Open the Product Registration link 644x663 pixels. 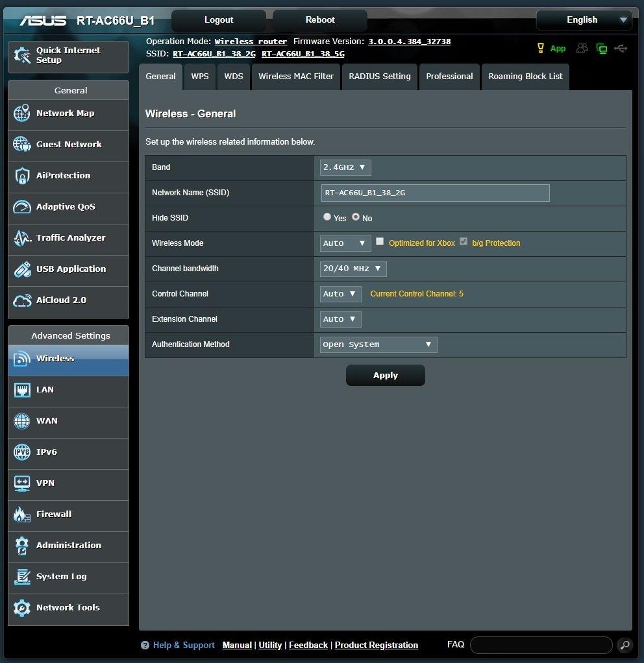(x=376, y=645)
